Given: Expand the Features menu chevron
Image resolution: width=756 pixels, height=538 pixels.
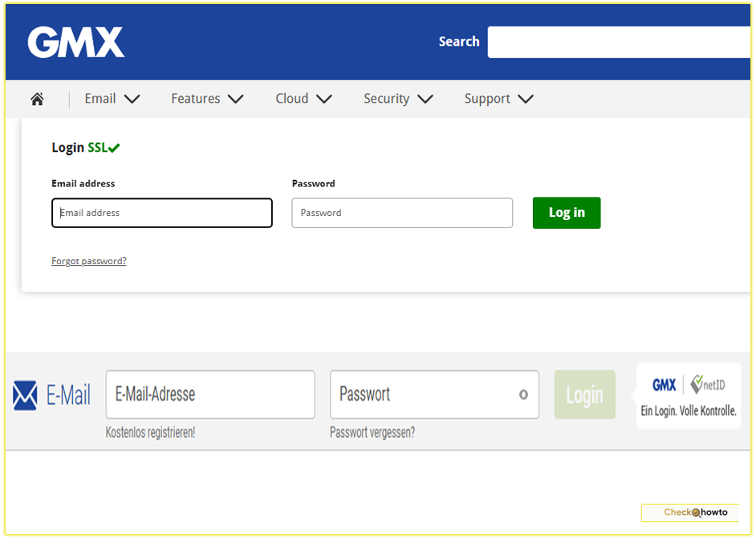Looking at the screenshot, I should tap(236, 99).
